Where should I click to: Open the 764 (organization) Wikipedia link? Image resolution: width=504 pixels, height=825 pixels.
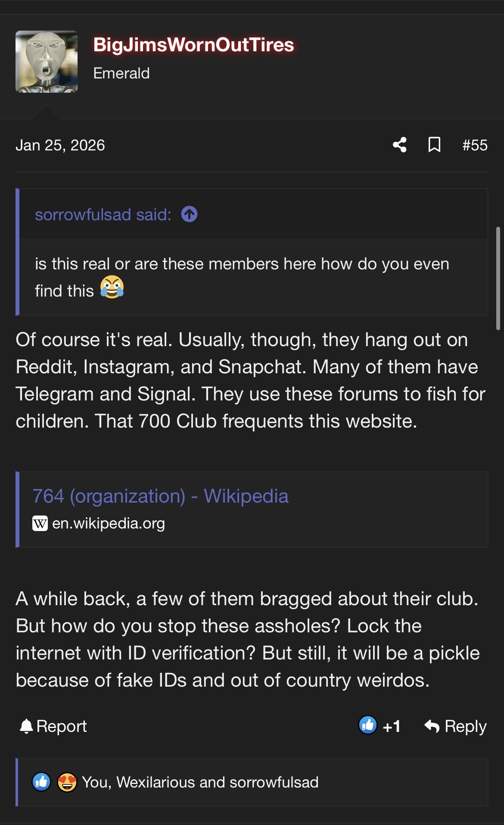(160, 496)
